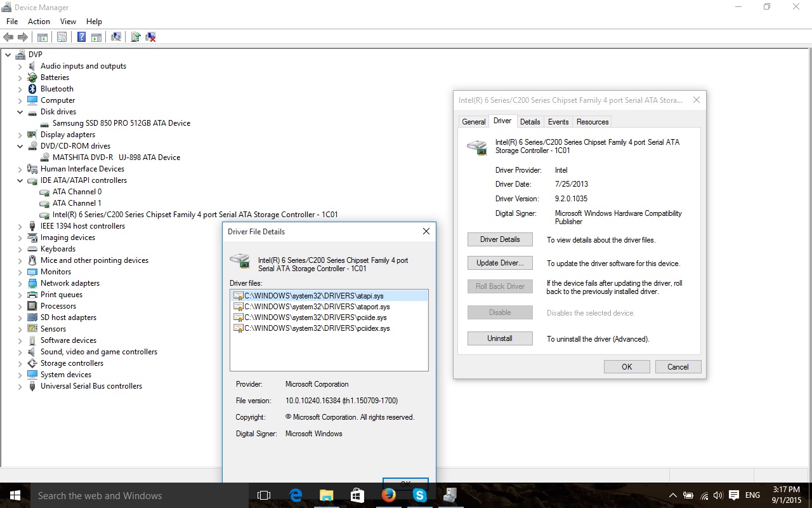
Task: Click the Update Driver Software toolbar icon
Action: pos(135,37)
